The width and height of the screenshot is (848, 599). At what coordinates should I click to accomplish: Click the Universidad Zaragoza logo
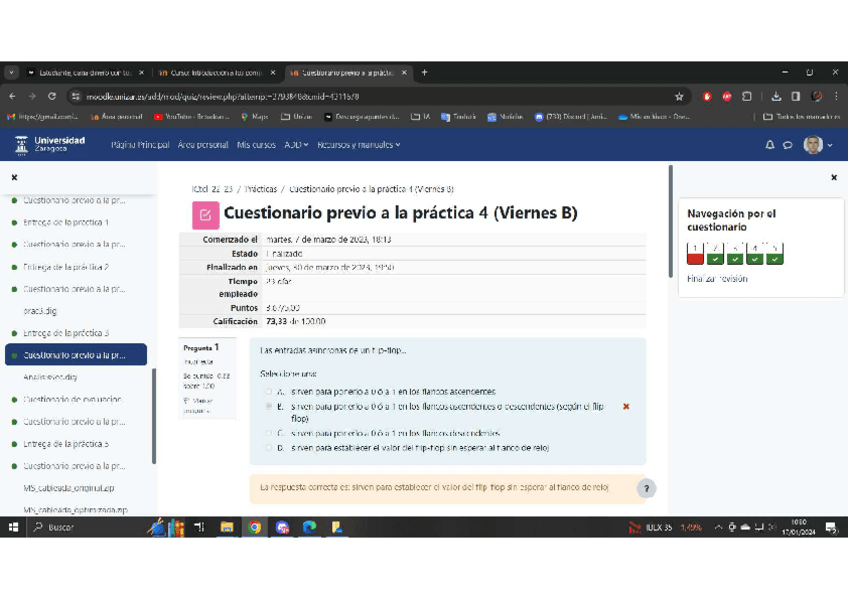(50, 145)
